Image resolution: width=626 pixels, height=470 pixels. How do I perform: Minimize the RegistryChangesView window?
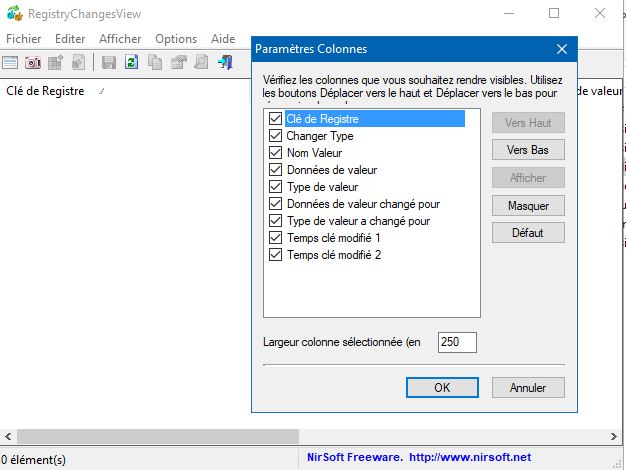(x=509, y=14)
